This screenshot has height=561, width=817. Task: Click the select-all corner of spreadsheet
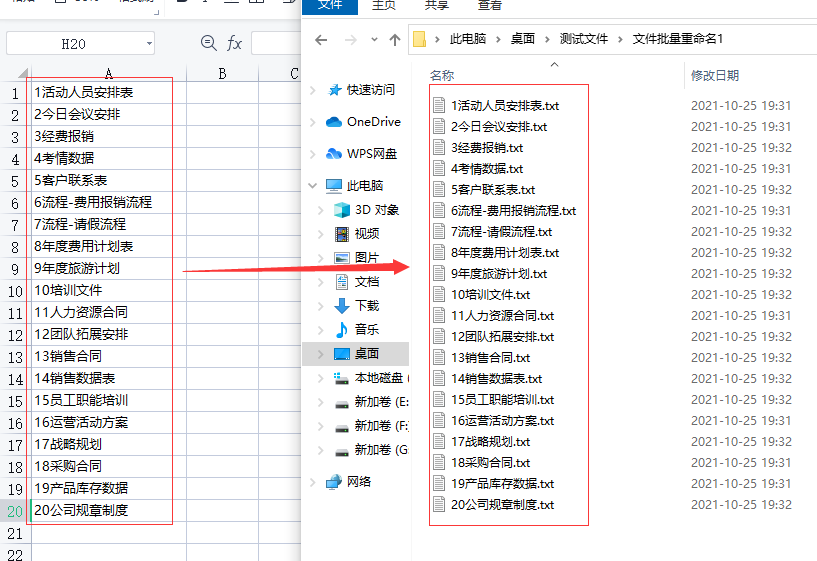[x=21, y=73]
